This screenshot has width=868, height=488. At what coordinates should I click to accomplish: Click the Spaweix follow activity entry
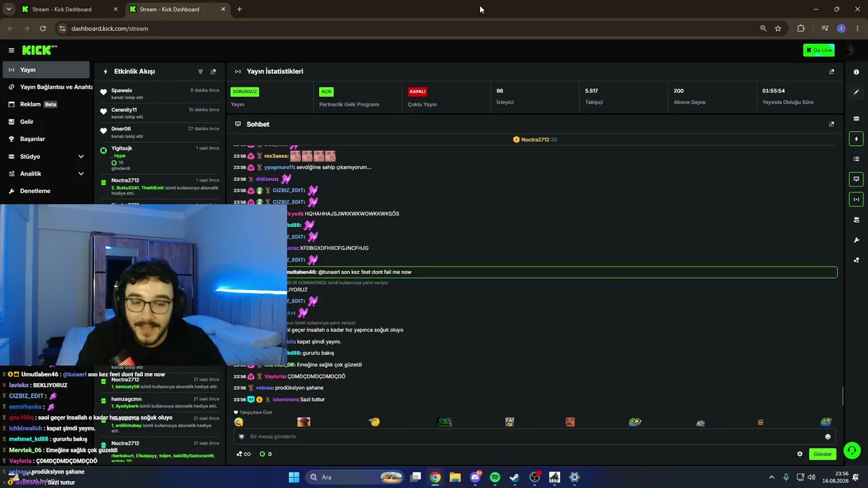[159, 94]
